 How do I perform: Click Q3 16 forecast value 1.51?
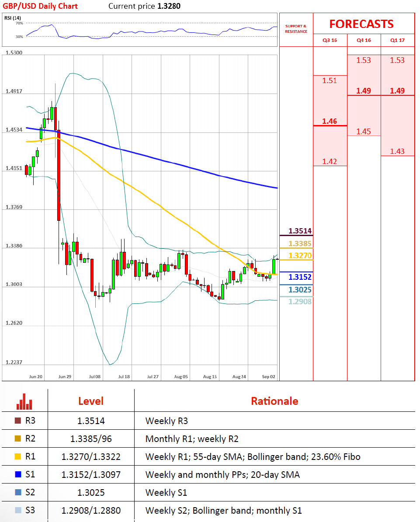tap(330, 80)
